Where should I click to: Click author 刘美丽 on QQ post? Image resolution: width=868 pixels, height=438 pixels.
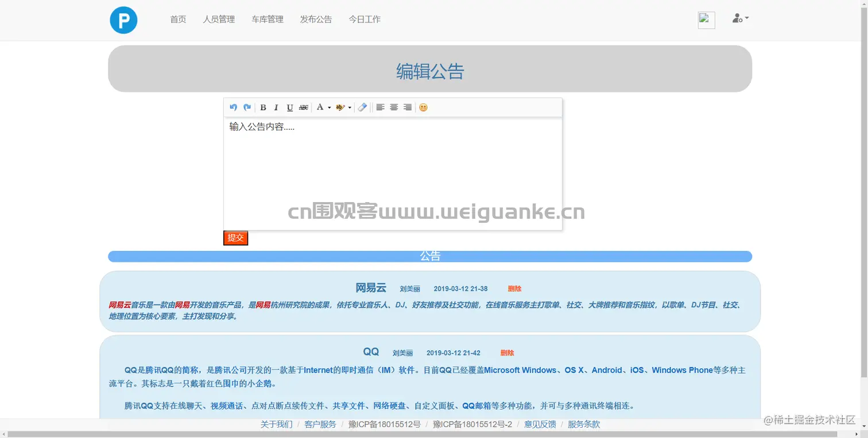403,353
